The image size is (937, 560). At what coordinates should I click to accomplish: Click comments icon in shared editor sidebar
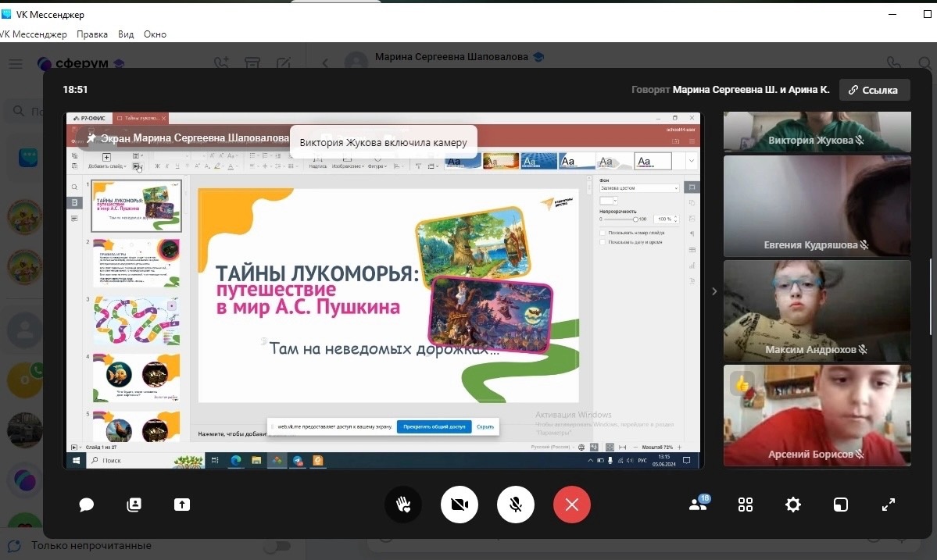pyautogui.click(x=75, y=219)
